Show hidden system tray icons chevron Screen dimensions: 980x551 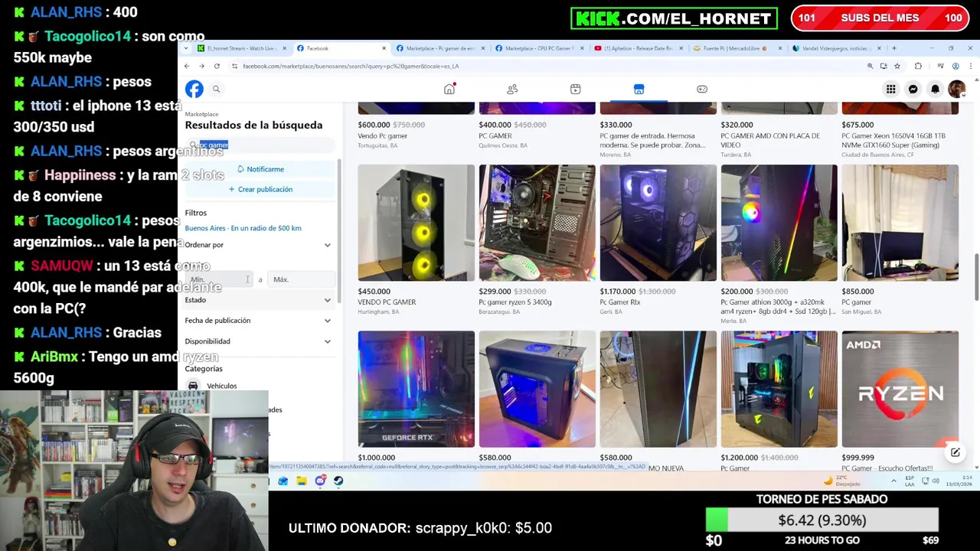pyautogui.click(x=893, y=481)
